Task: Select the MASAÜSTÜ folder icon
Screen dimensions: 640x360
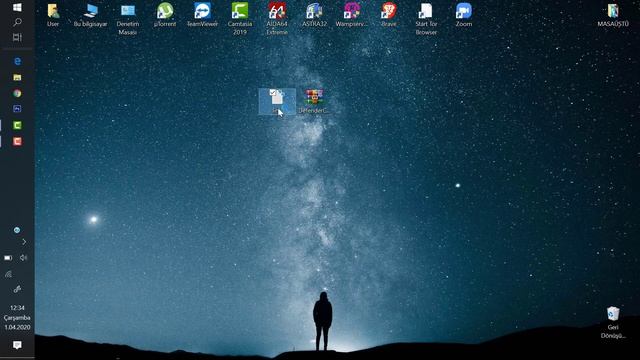Action: coord(613,15)
